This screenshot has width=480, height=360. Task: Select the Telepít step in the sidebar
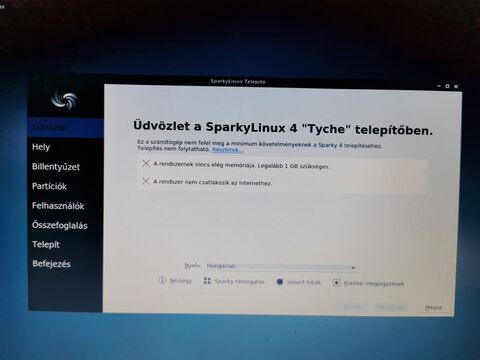(46, 244)
